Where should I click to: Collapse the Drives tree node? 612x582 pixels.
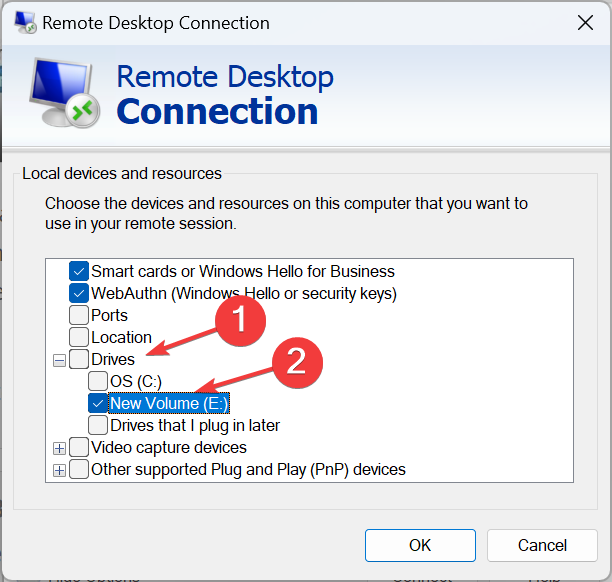[x=59, y=360]
